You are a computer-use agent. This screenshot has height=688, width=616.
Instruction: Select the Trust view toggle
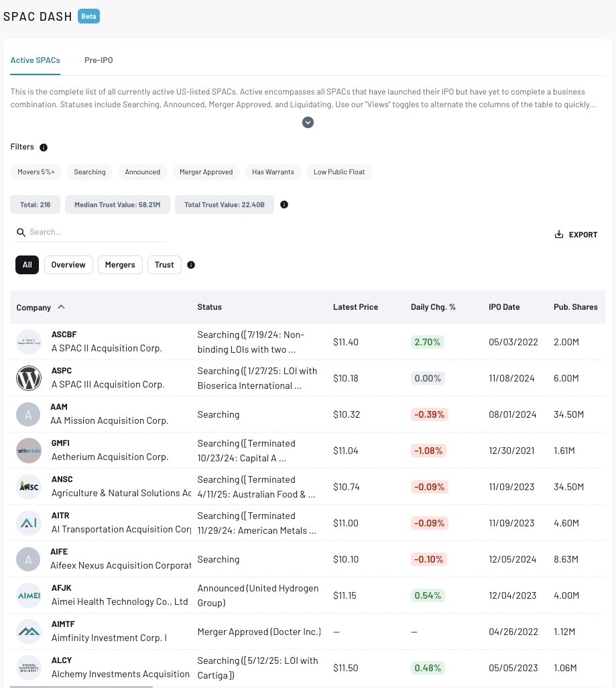(x=164, y=265)
